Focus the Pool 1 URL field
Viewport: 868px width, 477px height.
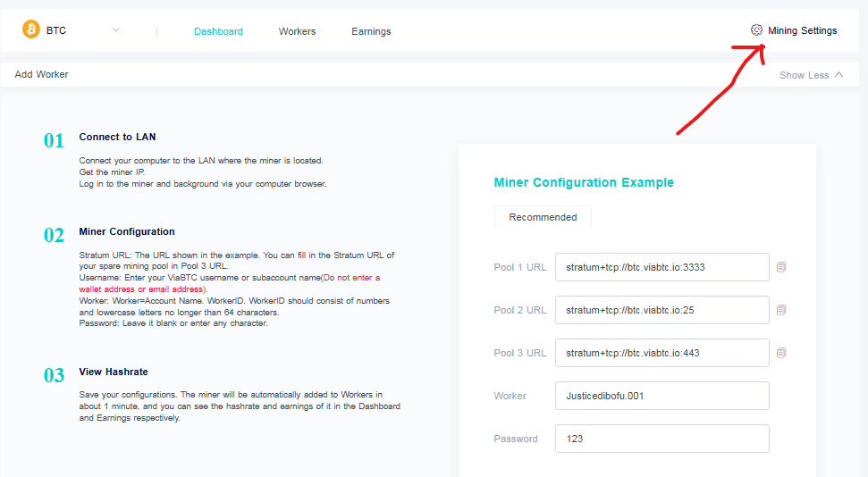662,267
